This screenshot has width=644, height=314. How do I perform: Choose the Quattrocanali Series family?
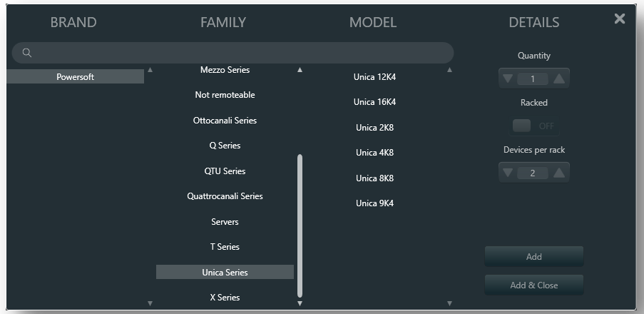225,196
